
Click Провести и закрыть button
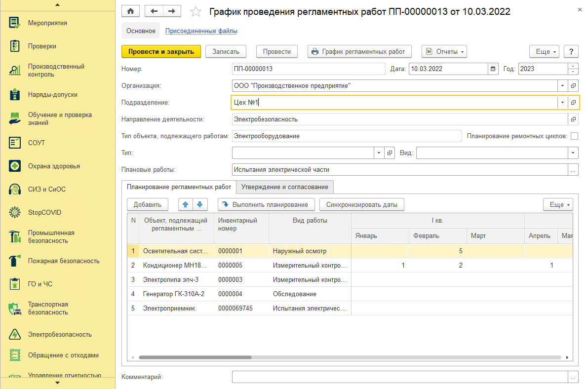[161, 51]
